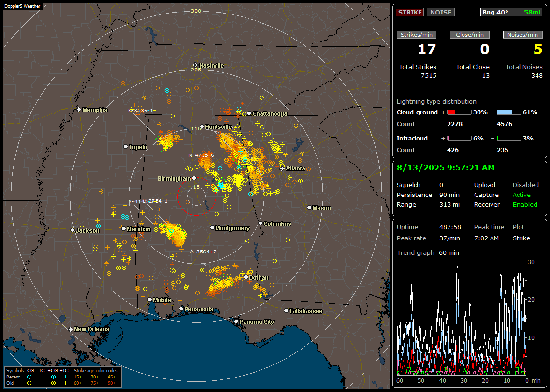Click the Persistence value 90 min
550x392 pixels.
tap(449, 195)
